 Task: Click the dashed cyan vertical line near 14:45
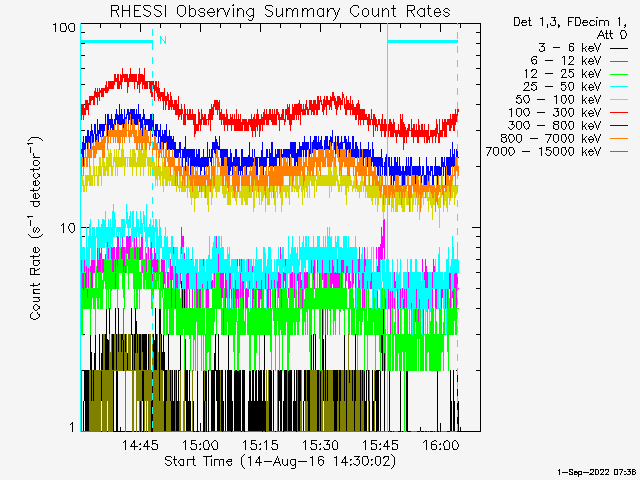click(153, 227)
